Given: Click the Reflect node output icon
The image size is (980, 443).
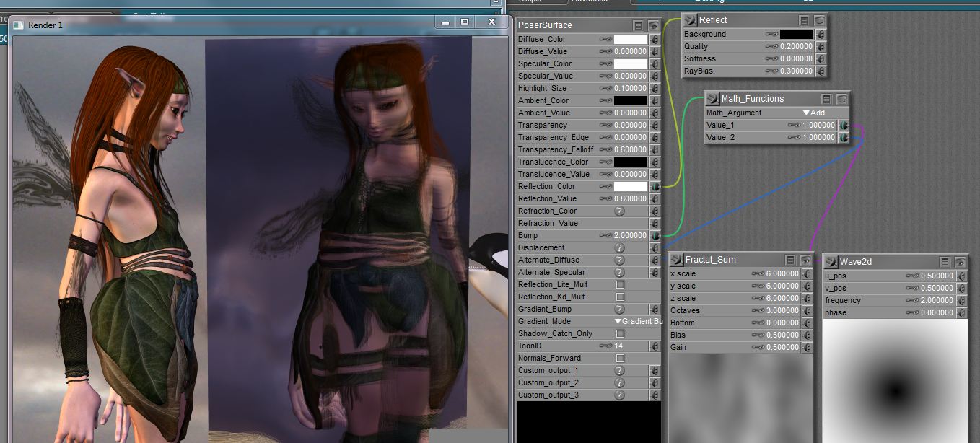Looking at the screenshot, I should coord(690,19).
